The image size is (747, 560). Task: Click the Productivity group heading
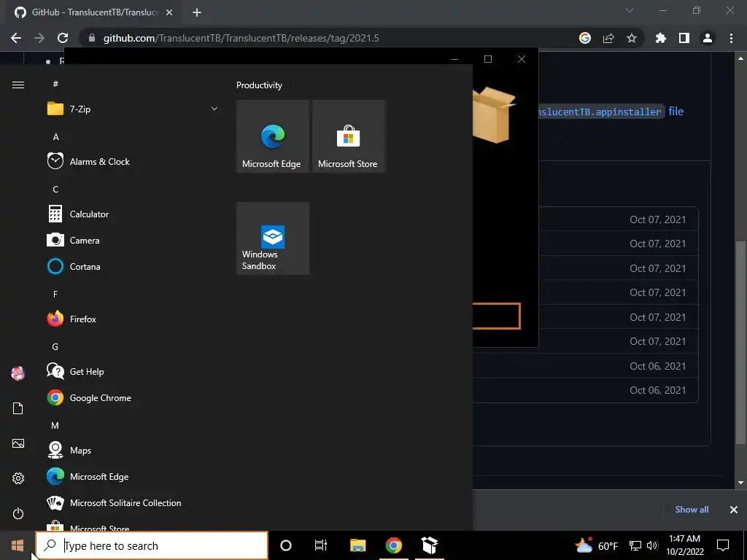click(259, 85)
